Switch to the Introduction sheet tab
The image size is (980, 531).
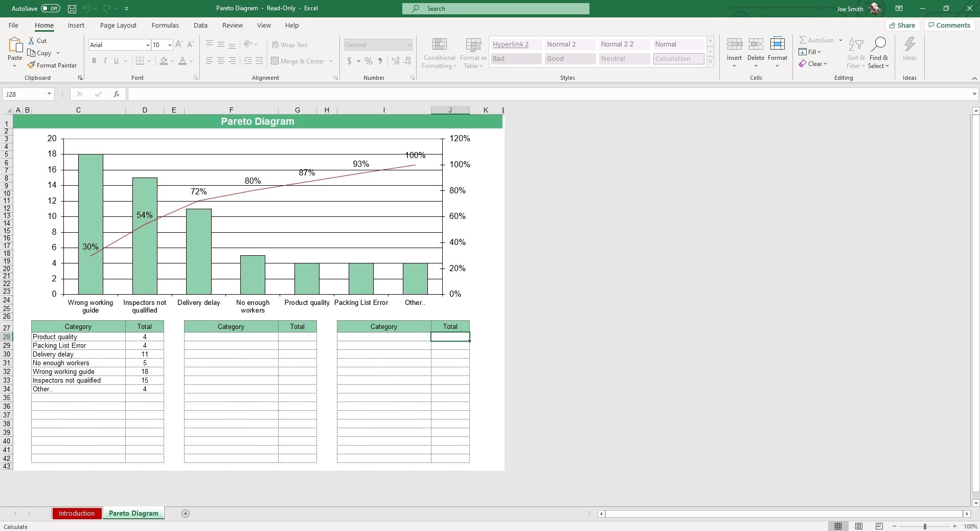76,514
